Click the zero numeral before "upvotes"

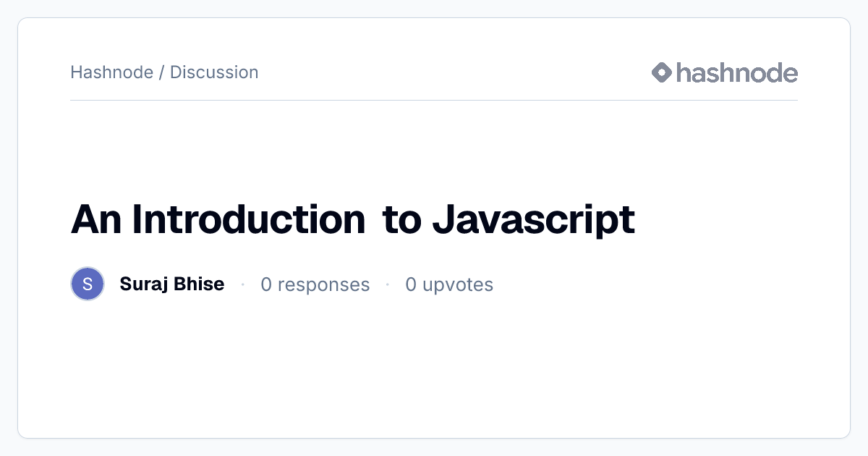[x=411, y=284]
